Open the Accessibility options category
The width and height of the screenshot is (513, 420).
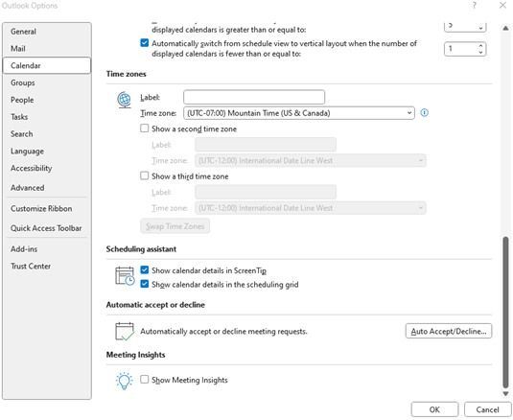(46, 168)
